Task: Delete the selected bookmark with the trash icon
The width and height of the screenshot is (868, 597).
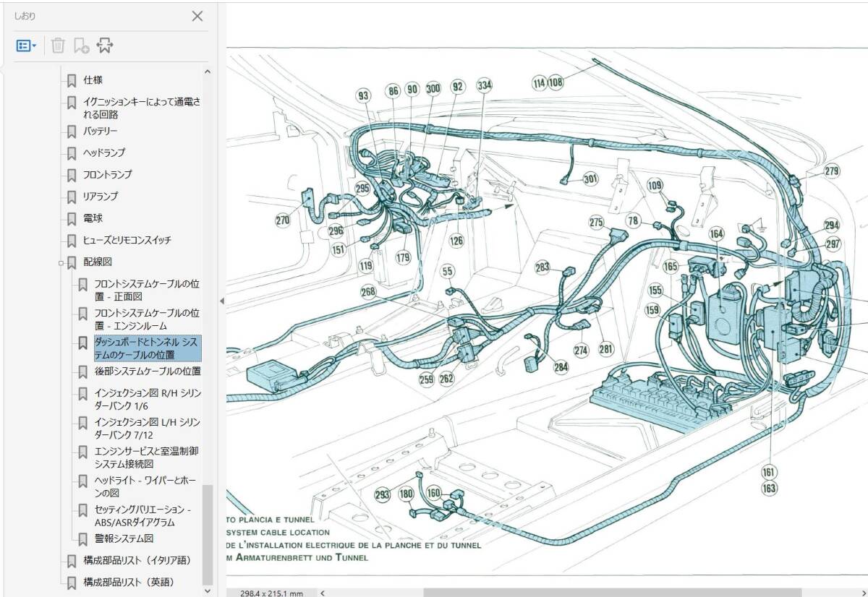Action: click(59, 46)
